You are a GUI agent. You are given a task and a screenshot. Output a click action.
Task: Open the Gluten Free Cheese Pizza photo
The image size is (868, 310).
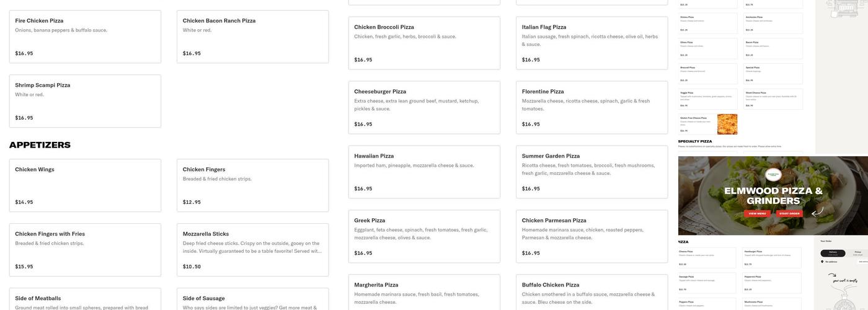(727, 124)
